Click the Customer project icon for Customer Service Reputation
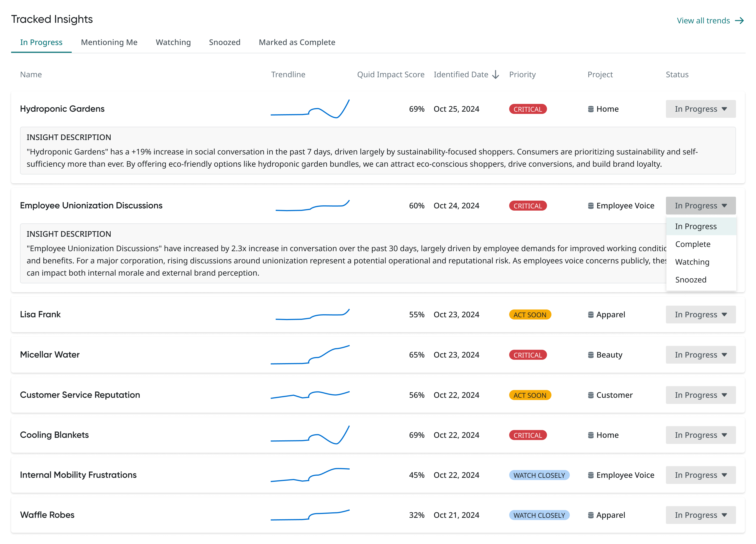Viewport: 756px width, 544px height. tap(590, 395)
